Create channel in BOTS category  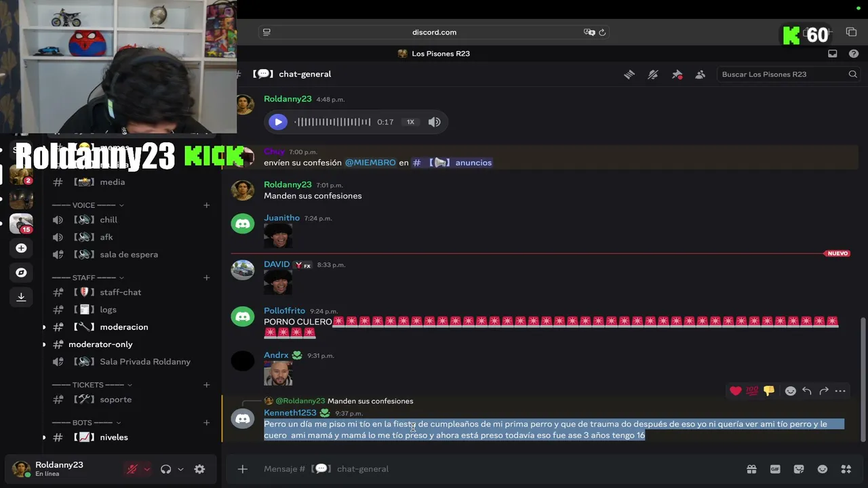207,423
